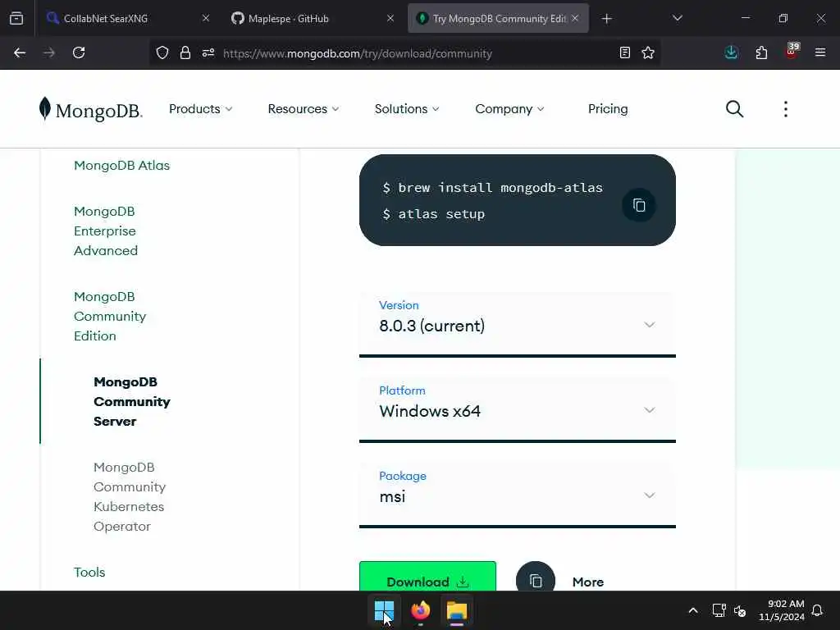Open MongoDB Enterprise Advanced sidebar link
Screen dimensions: 840x630
106,231
